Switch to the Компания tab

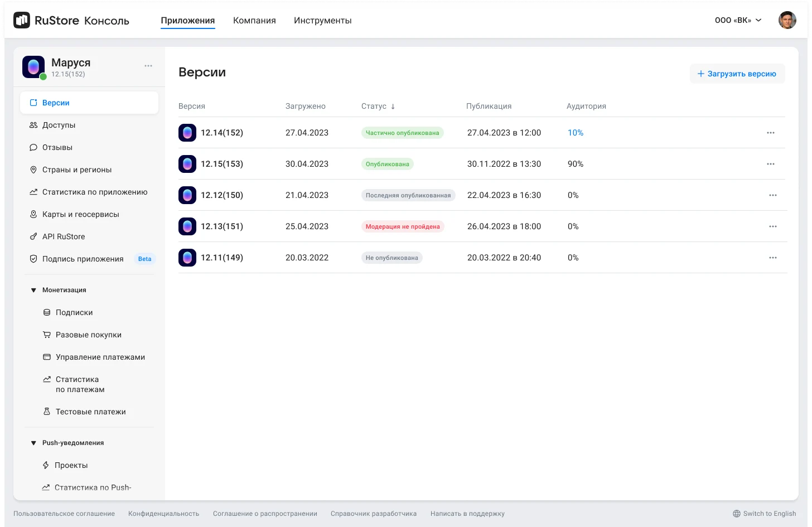pyautogui.click(x=254, y=21)
